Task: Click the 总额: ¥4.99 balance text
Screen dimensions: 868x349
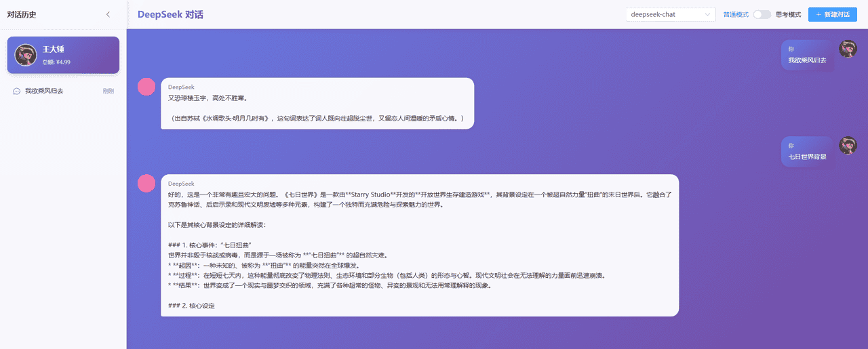Action: 56,62
